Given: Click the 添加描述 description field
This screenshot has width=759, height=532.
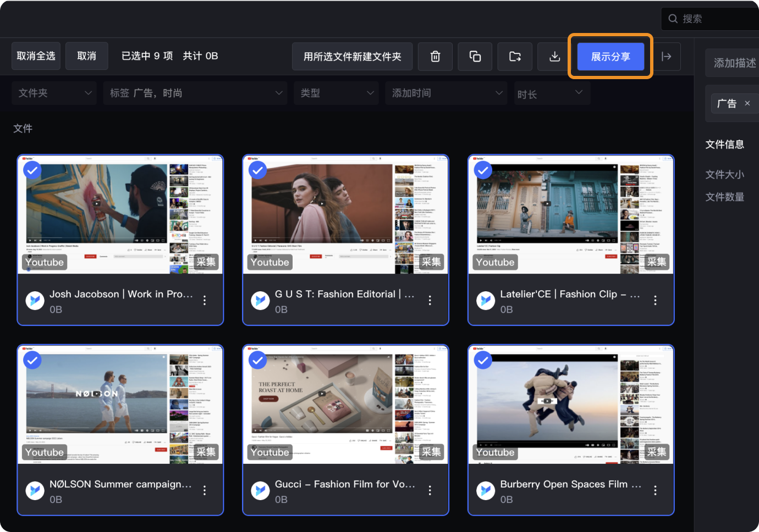Looking at the screenshot, I should [x=733, y=63].
